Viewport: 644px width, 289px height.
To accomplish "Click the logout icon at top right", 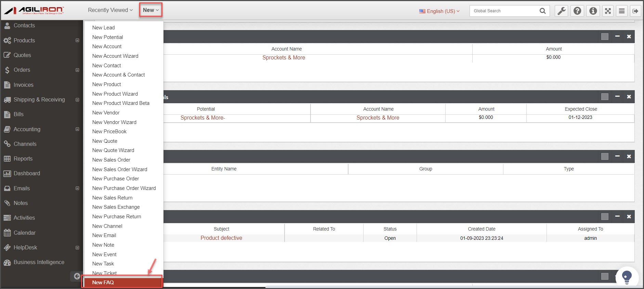I will (x=635, y=11).
